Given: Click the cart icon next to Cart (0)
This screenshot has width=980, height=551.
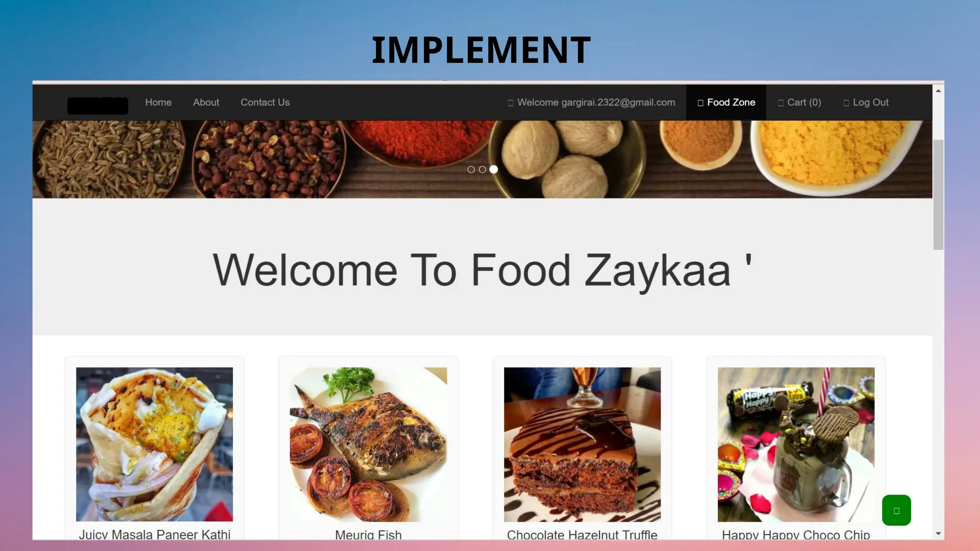Looking at the screenshot, I should pyautogui.click(x=781, y=103).
